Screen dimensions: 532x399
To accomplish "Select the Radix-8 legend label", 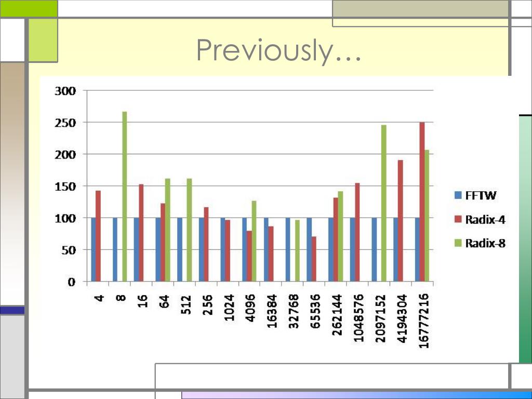I will [x=485, y=243].
